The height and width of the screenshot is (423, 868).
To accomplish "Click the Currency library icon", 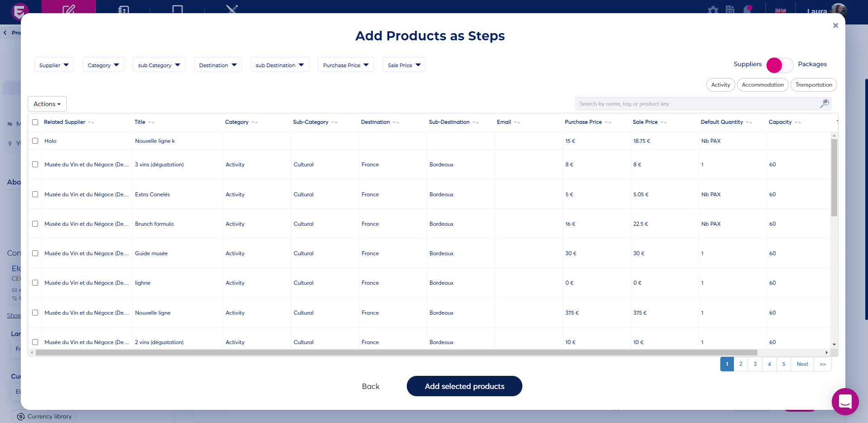I will coord(20,416).
